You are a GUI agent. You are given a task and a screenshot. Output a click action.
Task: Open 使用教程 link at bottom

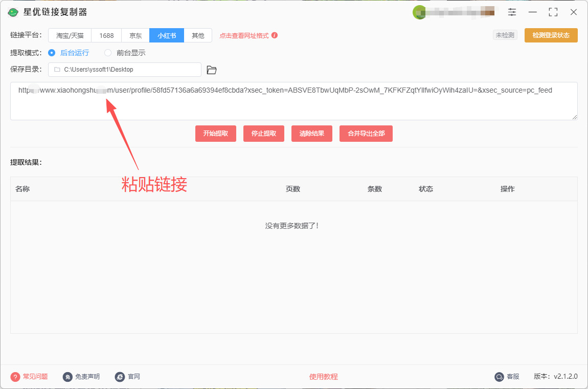click(x=323, y=377)
